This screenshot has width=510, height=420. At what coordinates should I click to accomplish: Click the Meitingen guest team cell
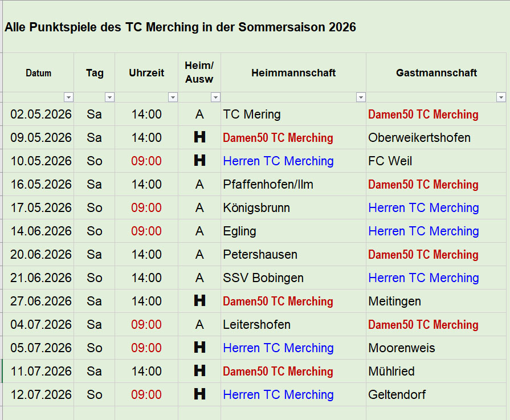coord(395,301)
